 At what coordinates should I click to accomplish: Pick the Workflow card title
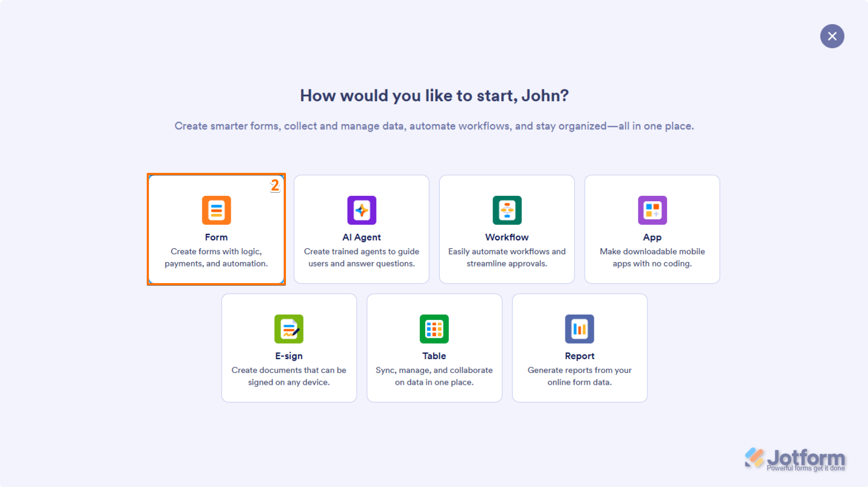click(507, 237)
